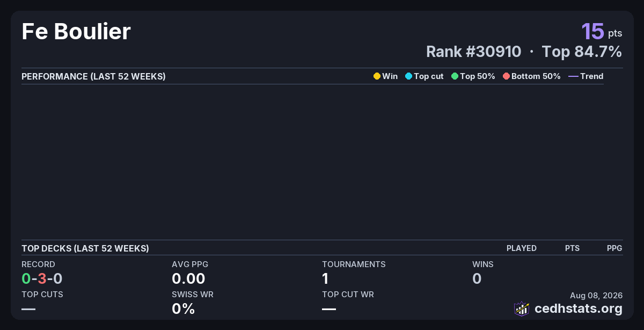The width and height of the screenshot is (644, 330).
Task: Click the Swiss WR 0% stat
Action: [183, 309]
